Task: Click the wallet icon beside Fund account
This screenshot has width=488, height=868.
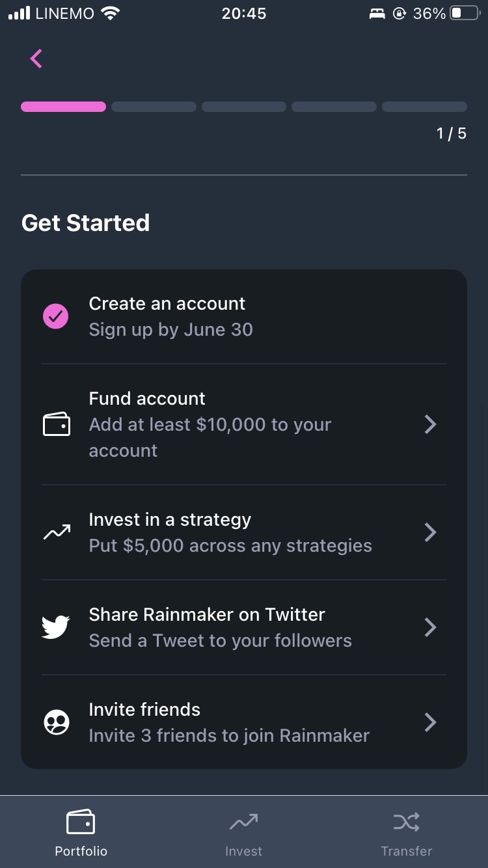Action: [x=56, y=425]
